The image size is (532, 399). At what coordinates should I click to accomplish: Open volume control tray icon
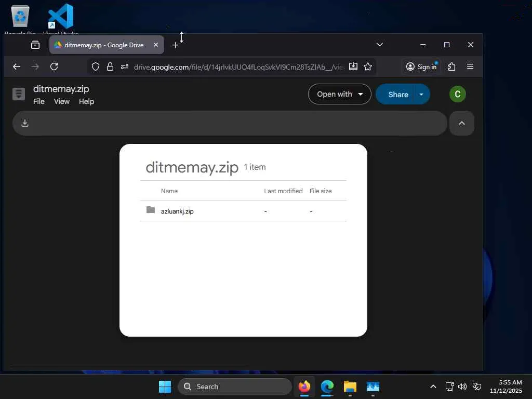pyautogui.click(x=462, y=387)
